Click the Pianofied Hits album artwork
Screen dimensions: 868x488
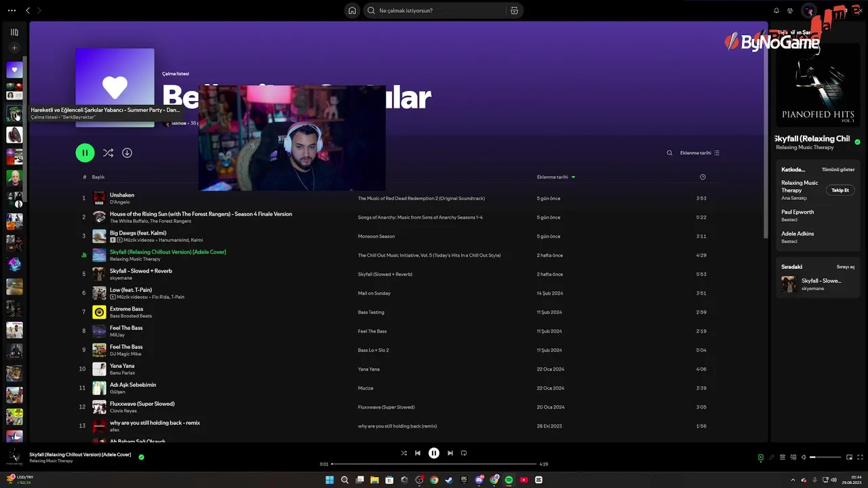tap(817, 85)
